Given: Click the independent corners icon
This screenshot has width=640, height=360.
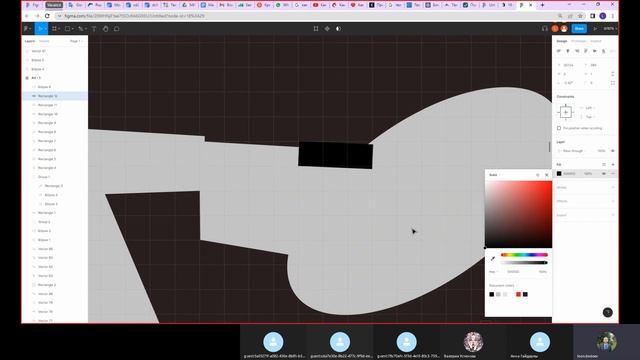Looking at the screenshot, I should [x=613, y=83].
